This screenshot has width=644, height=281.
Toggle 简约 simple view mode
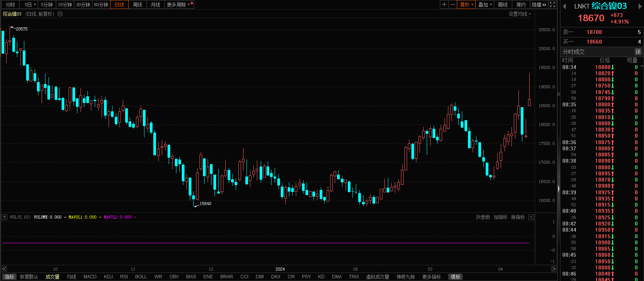pos(521,5)
